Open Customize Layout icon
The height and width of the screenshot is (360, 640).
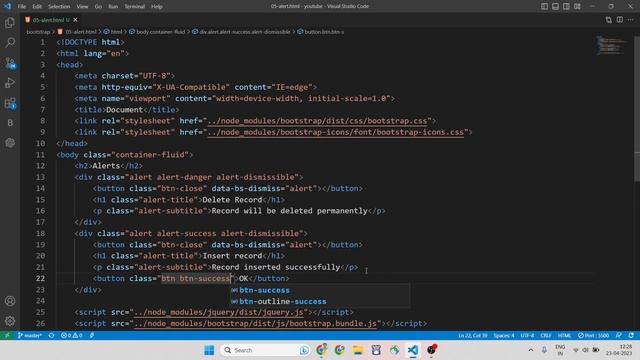pos(577,6)
